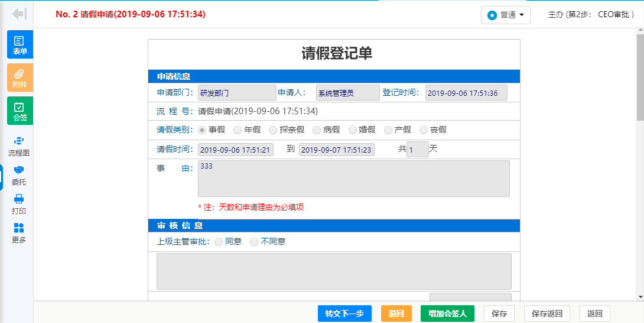
Task: Choose 同意 for supervisor approval
Action: pos(219,241)
